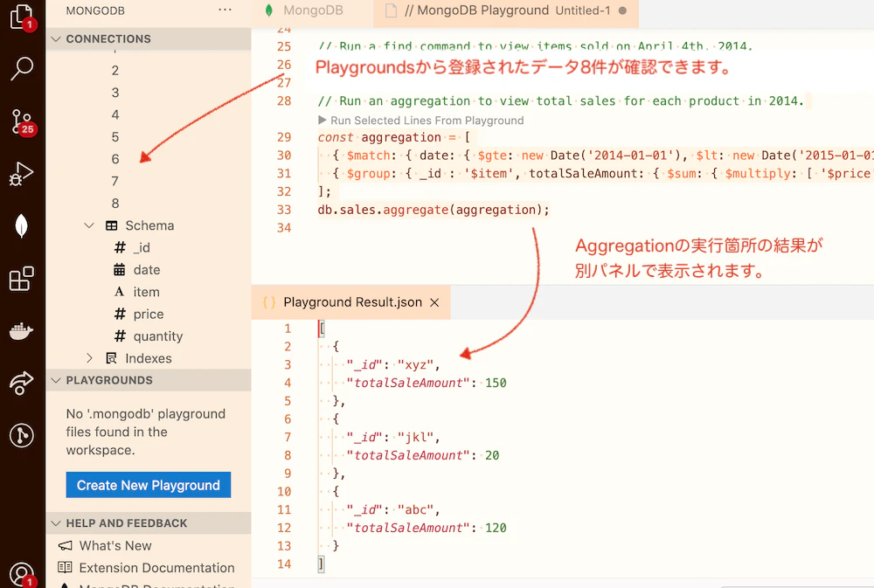
Task: Collapse the CONNECTIONS section
Action: click(56, 39)
